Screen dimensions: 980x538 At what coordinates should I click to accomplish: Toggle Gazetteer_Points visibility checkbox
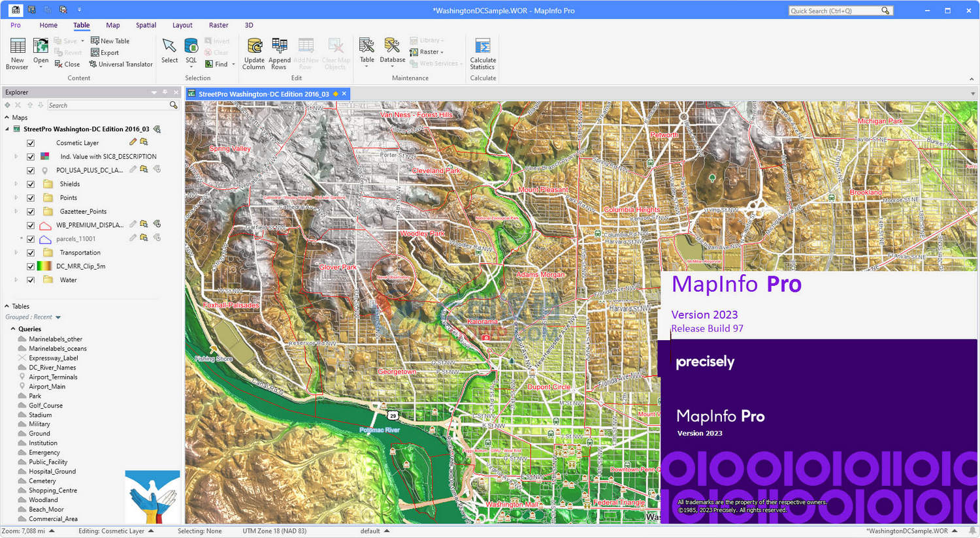pyautogui.click(x=31, y=212)
